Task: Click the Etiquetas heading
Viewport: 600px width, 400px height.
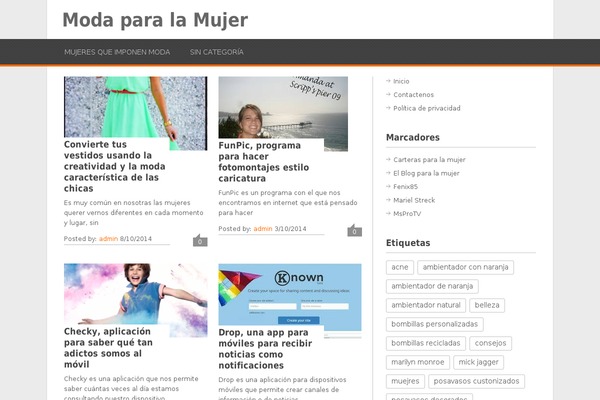Action: pos(408,243)
